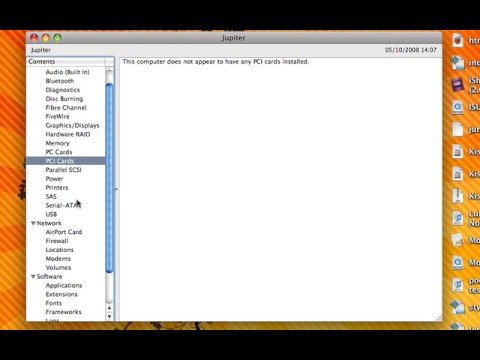480x360 pixels.
Task: Click the 05/10/2008 14:07 timestamp
Action: click(411, 50)
